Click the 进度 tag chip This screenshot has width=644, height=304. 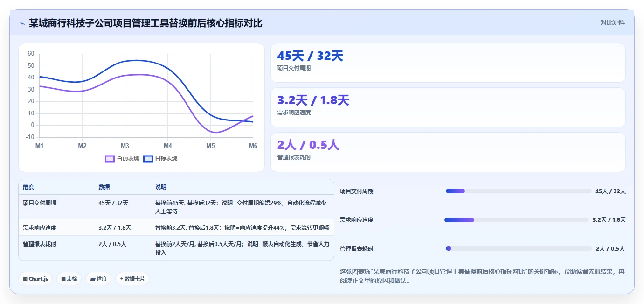point(98,279)
